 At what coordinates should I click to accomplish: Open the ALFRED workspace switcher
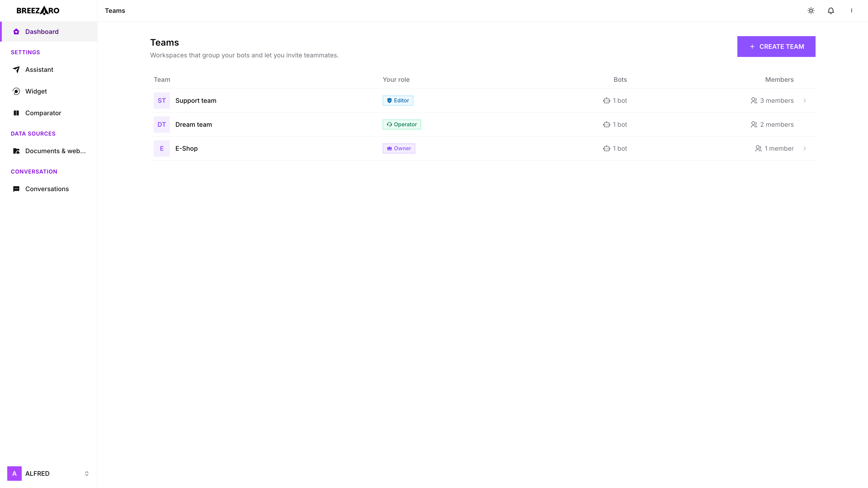point(49,474)
